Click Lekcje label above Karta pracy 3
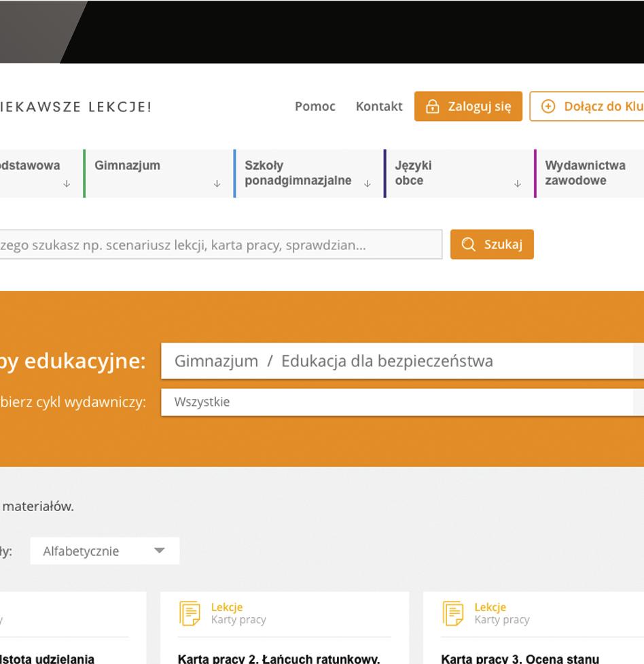The image size is (644, 664). (x=490, y=608)
